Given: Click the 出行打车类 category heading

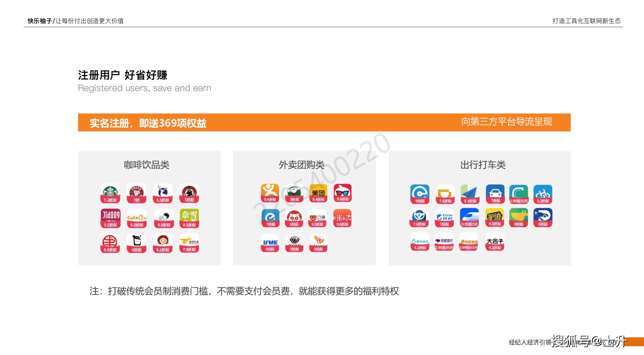Looking at the screenshot, I should pyautogui.click(x=483, y=165).
